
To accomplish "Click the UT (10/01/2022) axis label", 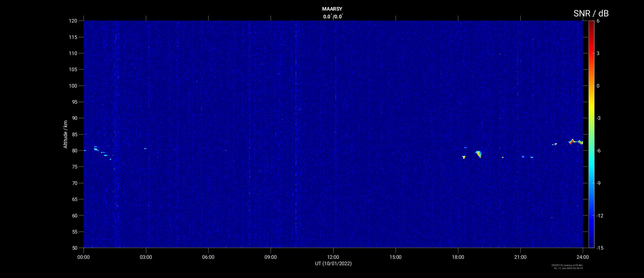I will point(333,264).
